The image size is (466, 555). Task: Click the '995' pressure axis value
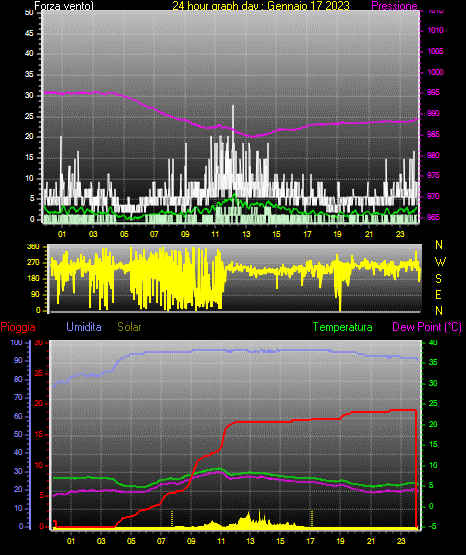pos(433,92)
